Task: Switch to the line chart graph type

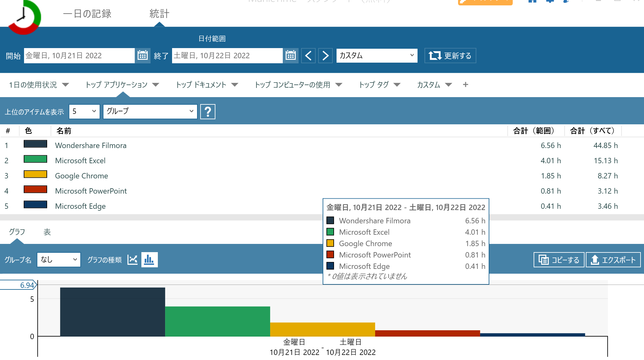Action: 133,260
